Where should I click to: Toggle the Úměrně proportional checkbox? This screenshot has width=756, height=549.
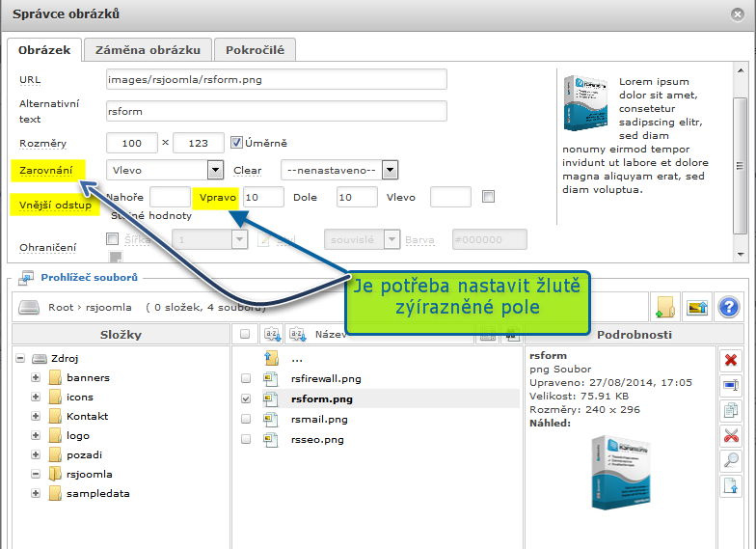pos(237,143)
